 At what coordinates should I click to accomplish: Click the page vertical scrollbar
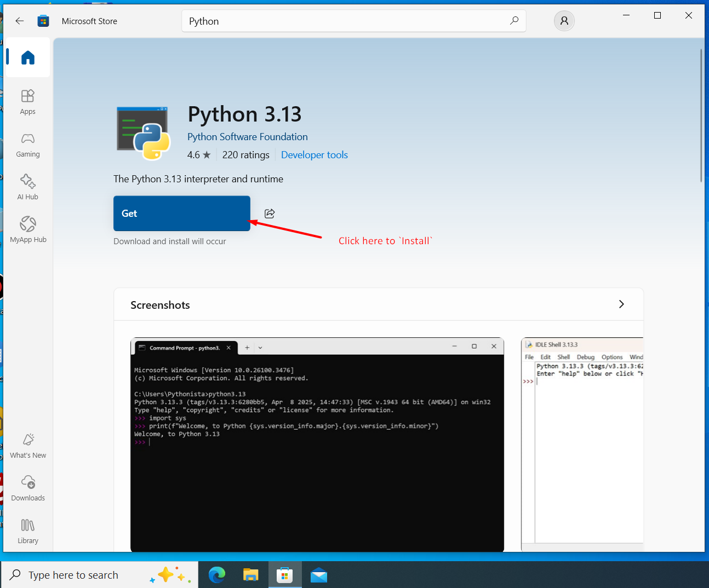coord(701,115)
